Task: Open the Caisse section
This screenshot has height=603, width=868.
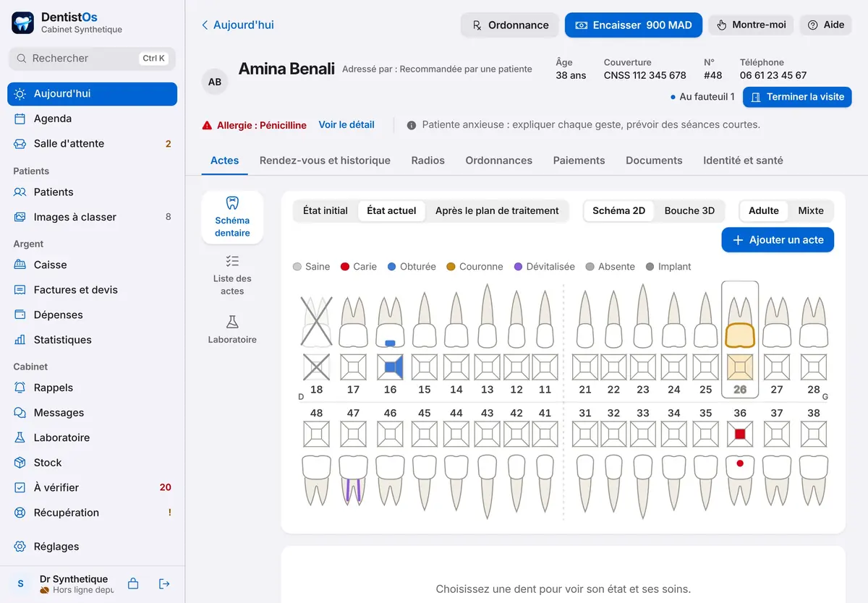Action: (x=92, y=265)
